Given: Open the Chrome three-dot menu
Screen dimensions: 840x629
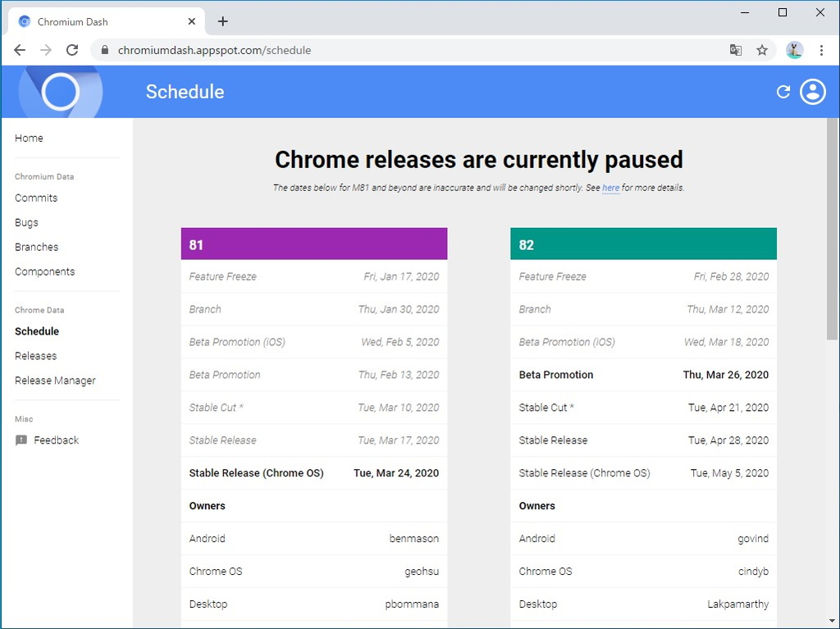Looking at the screenshot, I should pyautogui.click(x=822, y=50).
